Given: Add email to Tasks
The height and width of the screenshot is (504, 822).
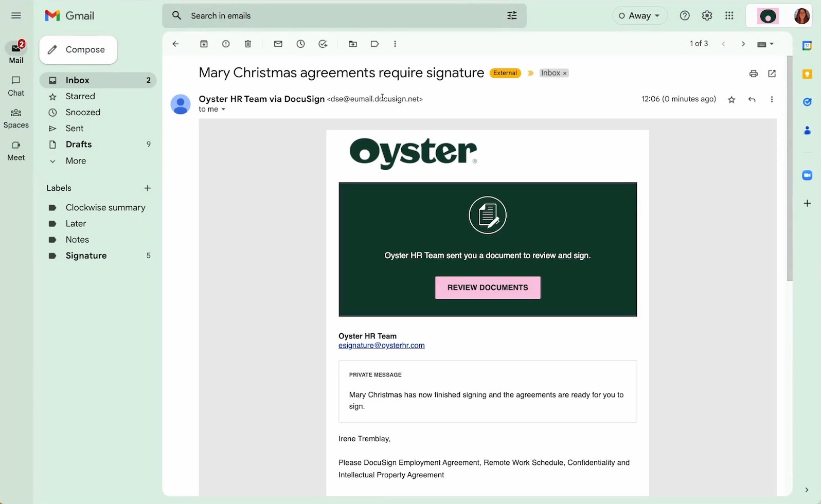Looking at the screenshot, I should pyautogui.click(x=323, y=44).
